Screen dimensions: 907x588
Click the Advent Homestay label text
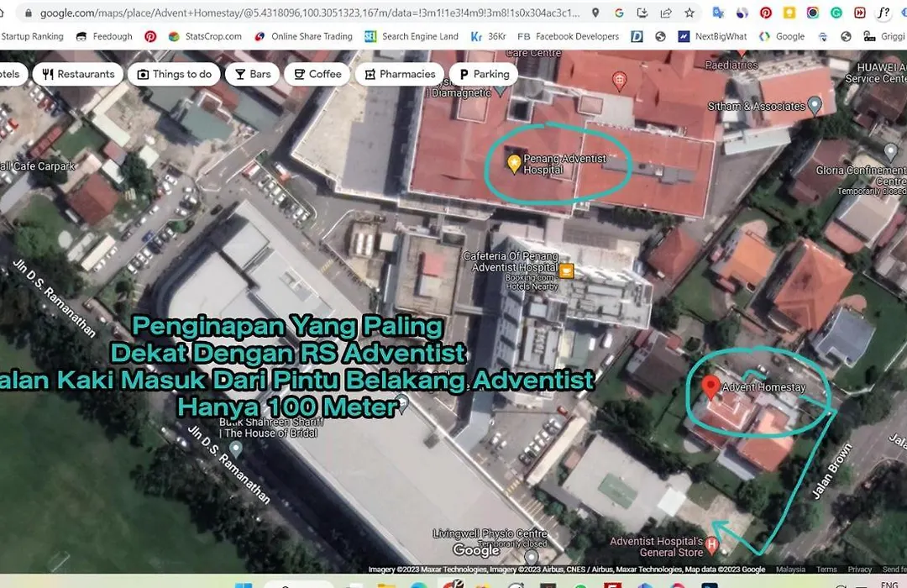point(763,387)
